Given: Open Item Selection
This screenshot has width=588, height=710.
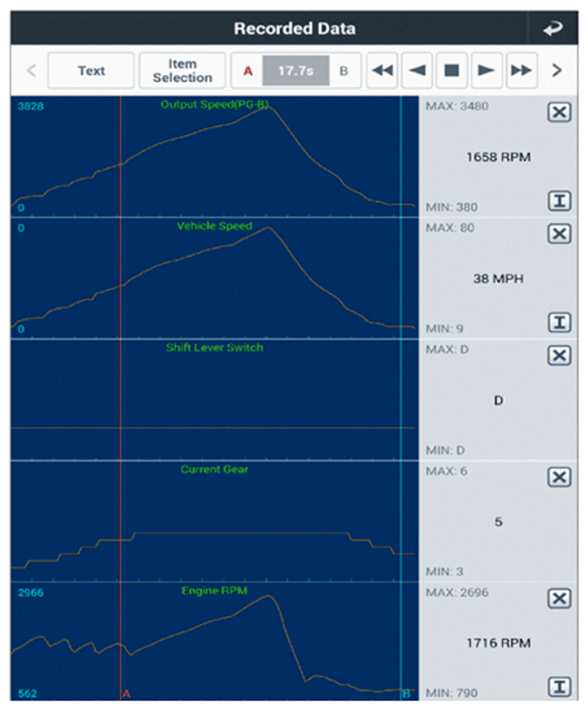Looking at the screenshot, I should pos(182,70).
